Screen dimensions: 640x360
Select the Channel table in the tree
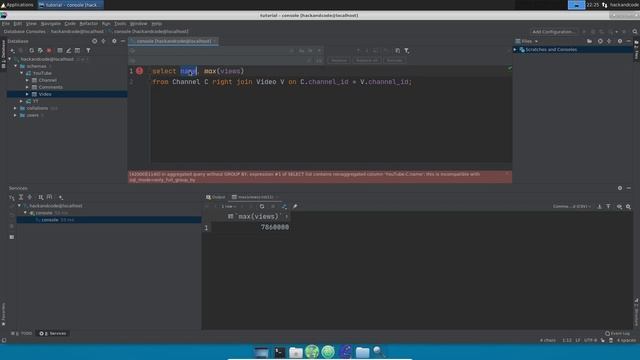[47, 80]
